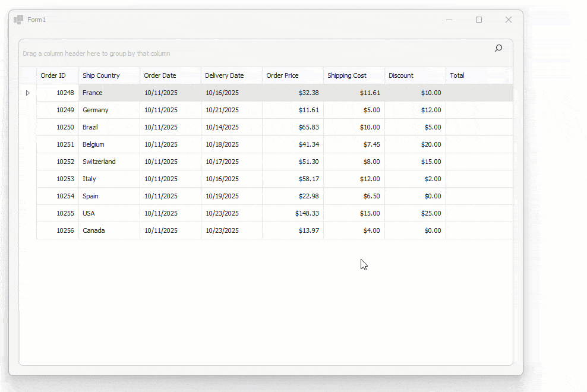
Task: Sort rows by the Order Date column
Action: pyautogui.click(x=159, y=75)
